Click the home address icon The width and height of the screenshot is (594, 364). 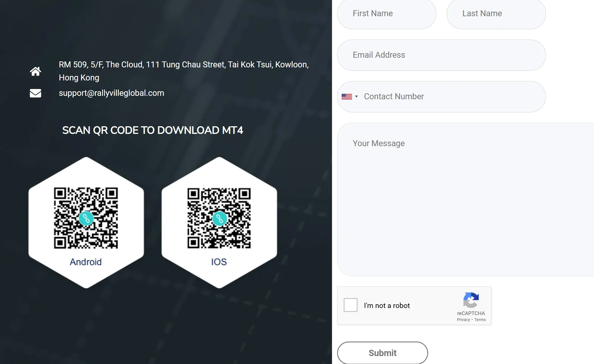point(36,71)
